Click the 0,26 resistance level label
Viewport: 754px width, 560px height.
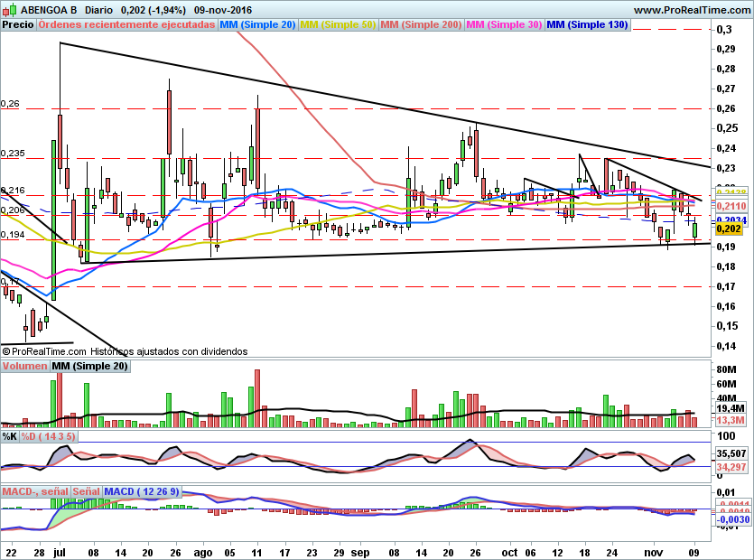click(10, 104)
